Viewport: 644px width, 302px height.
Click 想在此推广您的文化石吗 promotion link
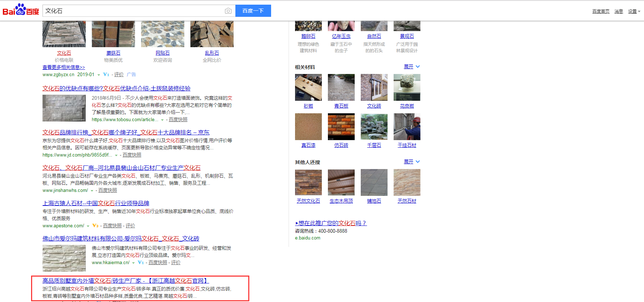331,223
